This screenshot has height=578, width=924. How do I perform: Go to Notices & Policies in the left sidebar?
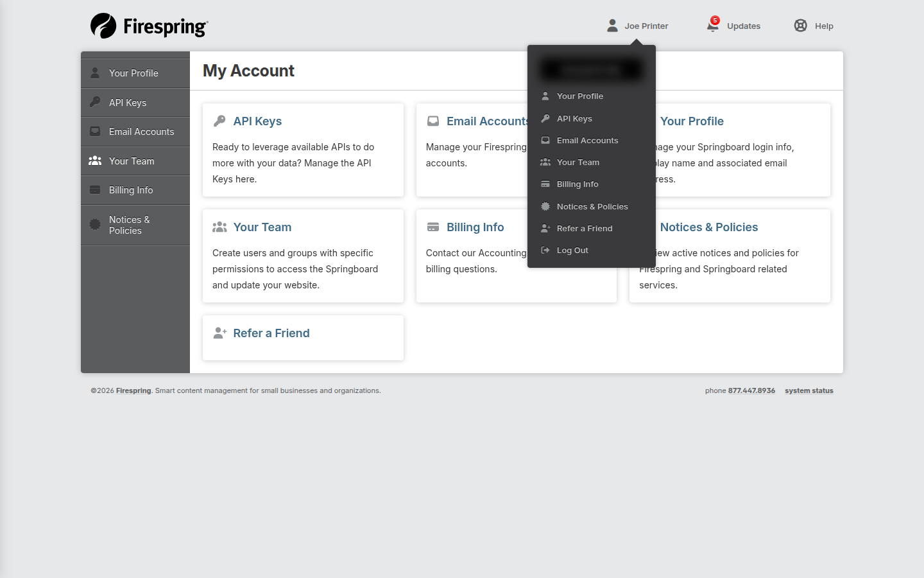[135, 225]
